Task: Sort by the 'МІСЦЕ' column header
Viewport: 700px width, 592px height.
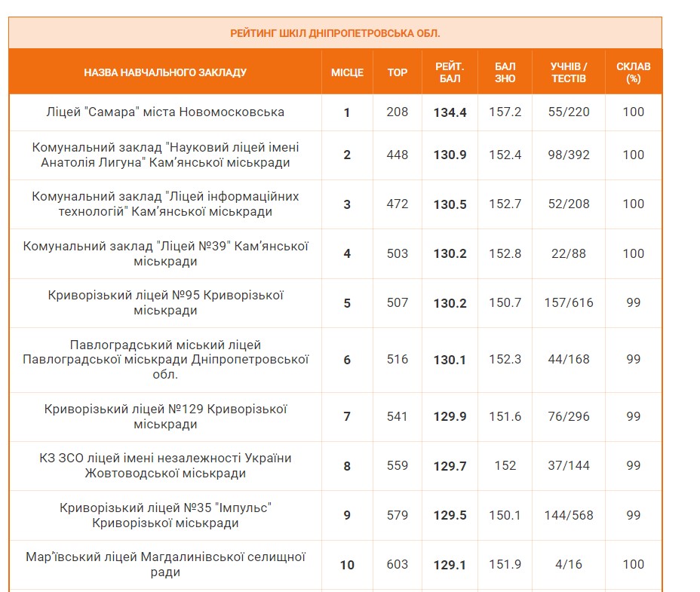Action: pos(347,72)
